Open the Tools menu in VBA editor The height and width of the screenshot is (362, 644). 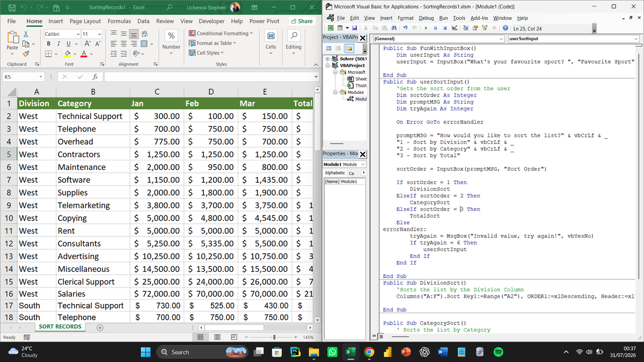[x=459, y=18]
